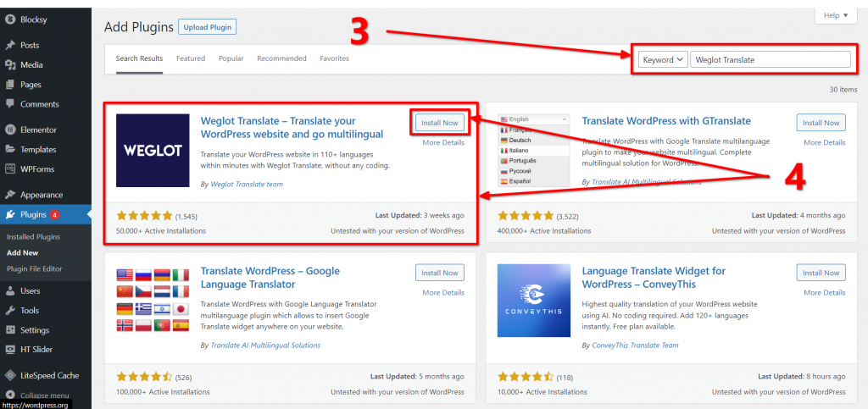Click the Posts pin icon in sidebar
The image size is (868, 409).
coord(9,46)
